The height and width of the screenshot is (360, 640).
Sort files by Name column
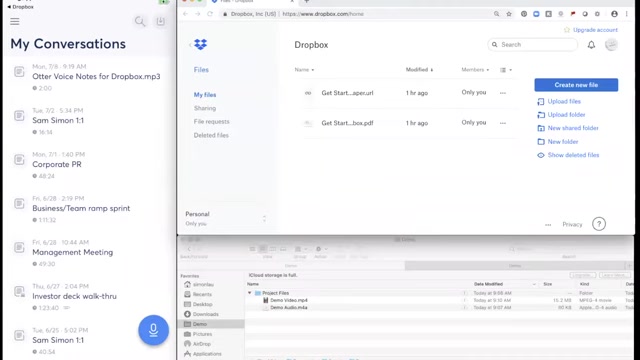click(304, 70)
